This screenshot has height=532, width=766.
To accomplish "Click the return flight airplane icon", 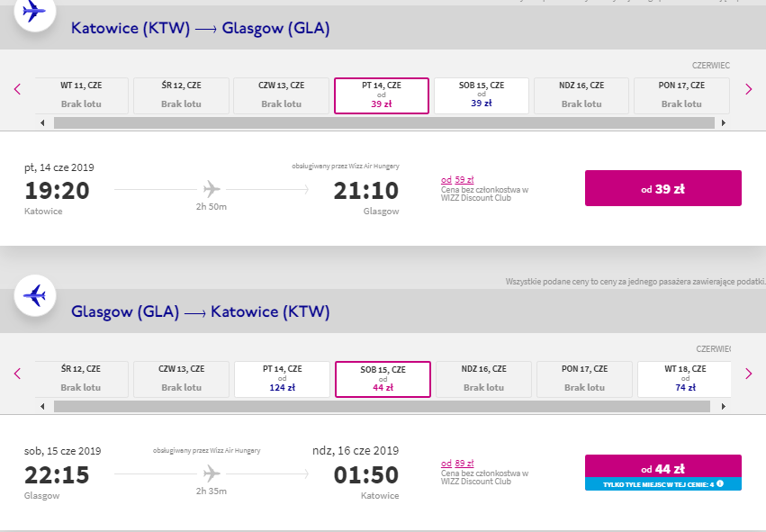I will point(35,295).
